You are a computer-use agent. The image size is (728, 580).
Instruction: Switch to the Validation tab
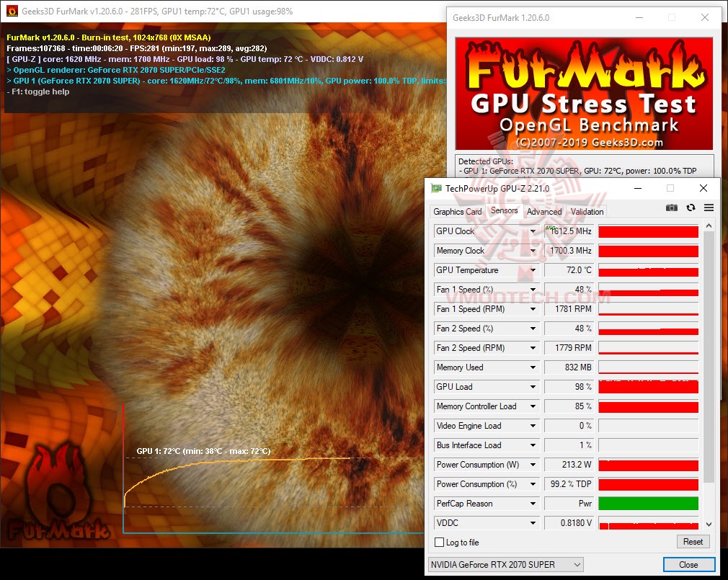pos(587,212)
